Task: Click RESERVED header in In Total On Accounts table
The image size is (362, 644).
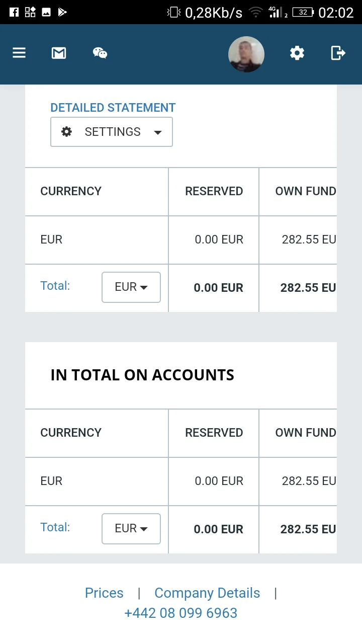Action: pos(214,433)
